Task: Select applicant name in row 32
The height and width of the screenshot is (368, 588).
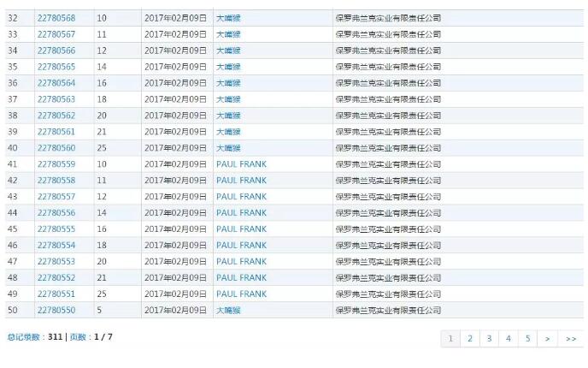Action: [x=388, y=18]
